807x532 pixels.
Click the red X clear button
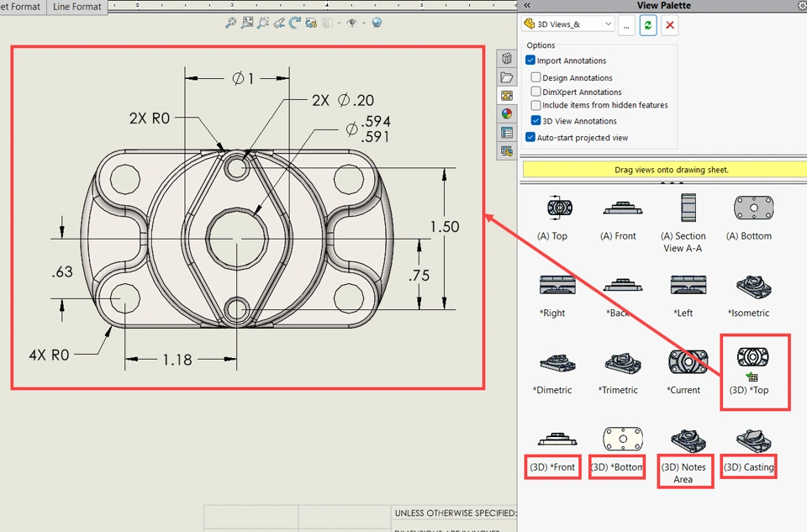pyautogui.click(x=670, y=25)
